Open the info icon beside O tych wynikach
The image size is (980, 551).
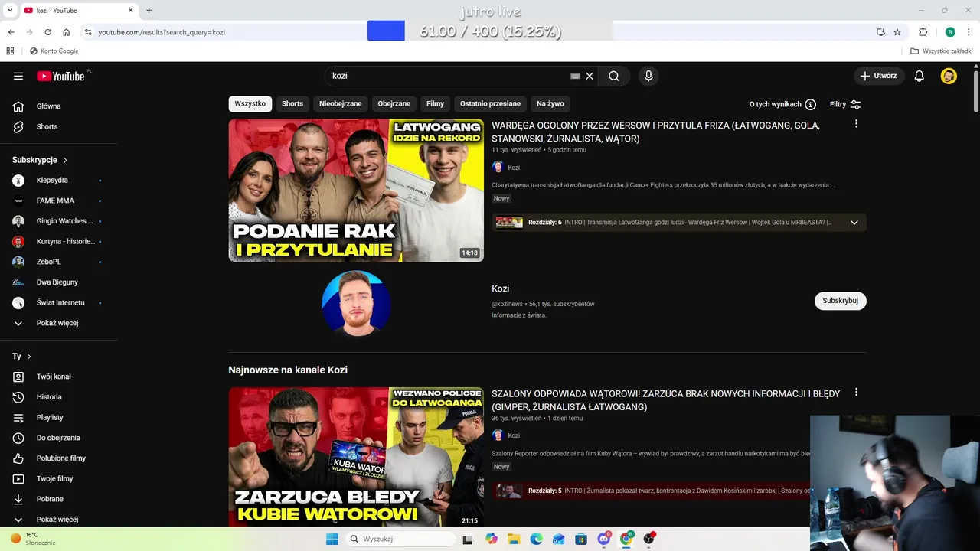click(x=810, y=104)
